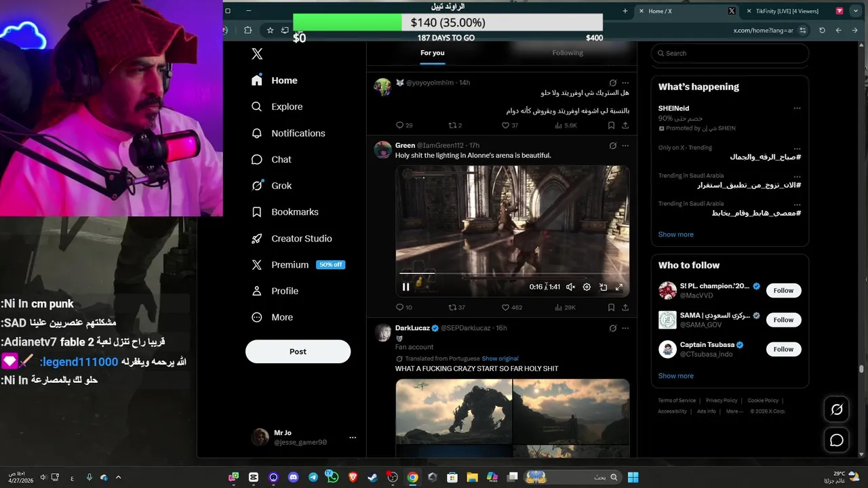Viewport: 868px width, 488px height.
Task: Show more under What's happening
Action: 675,235
